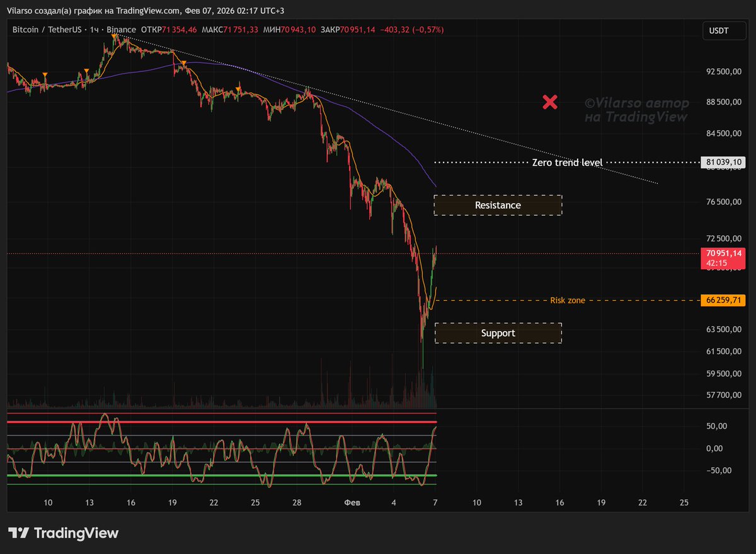Click the 61 500,00 price axis label
The width and height of the screenshot is (756, 554).
pyautogui.click(x=723, y=352)
